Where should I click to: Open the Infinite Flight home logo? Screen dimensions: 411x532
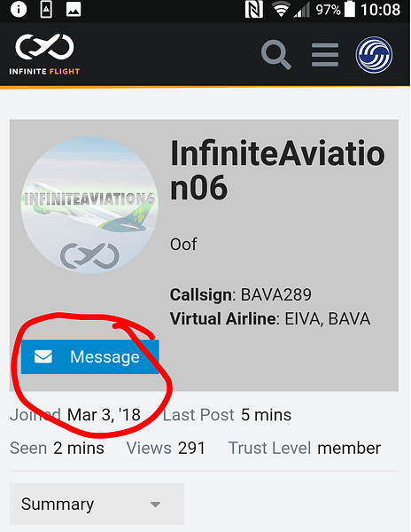click(44, 54)
